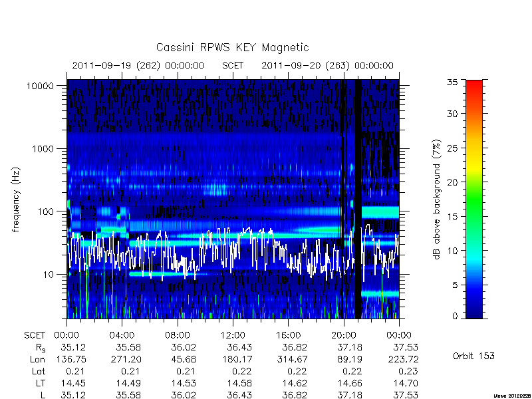Click the 00:00 time label above Rs 35.12
The width and height of the screenshot is (532, 399).
(x=66, y=335)
